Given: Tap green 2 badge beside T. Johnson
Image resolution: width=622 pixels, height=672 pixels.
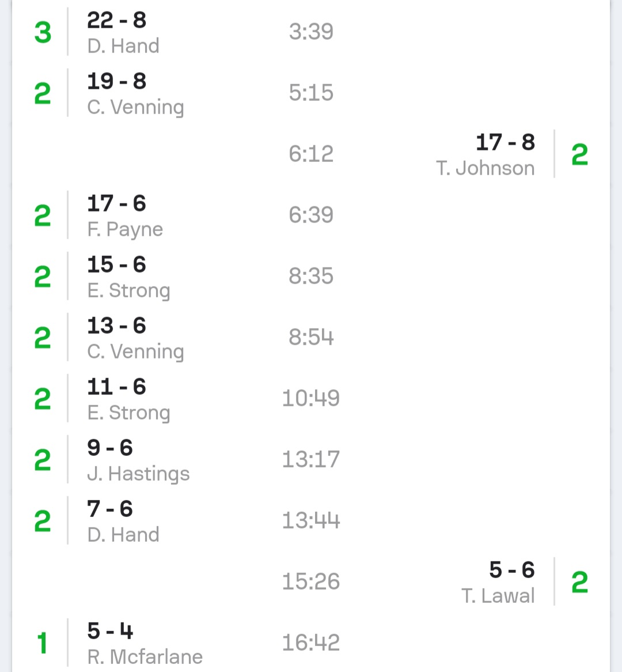Looking at the screenshot, I should pos(579,154).
